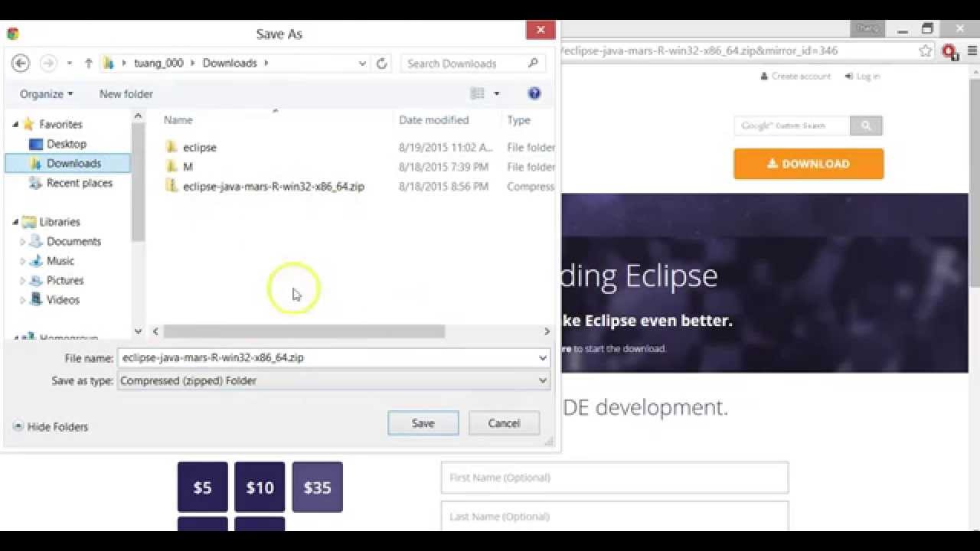
Task: Expand the Documents library
Action: pos(22,242)
